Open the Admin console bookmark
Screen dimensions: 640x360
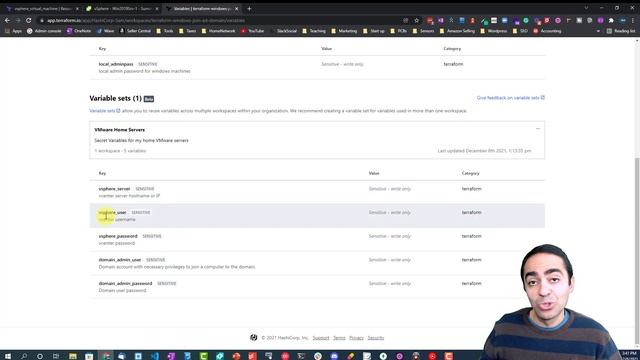(x=44, y=31)
